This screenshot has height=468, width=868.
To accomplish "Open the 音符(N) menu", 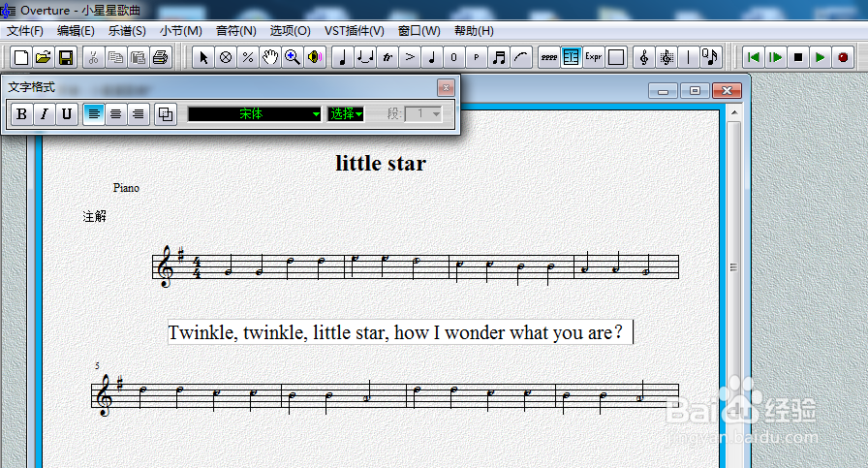I will click(x=235, y=31).
